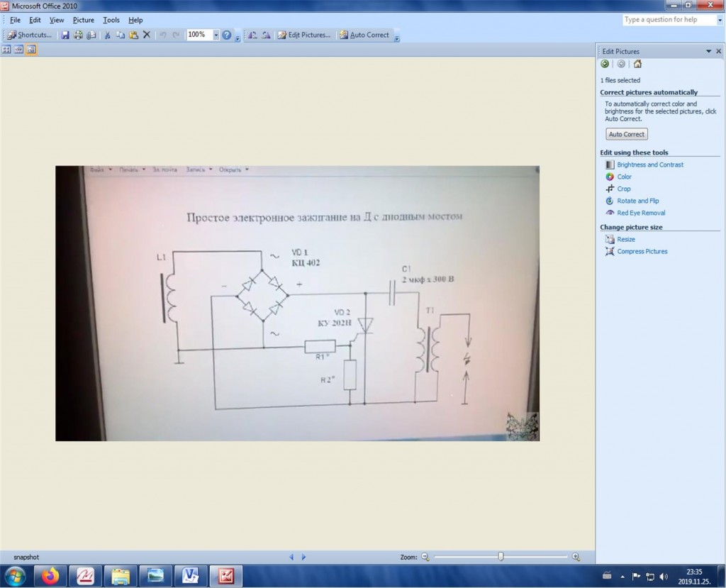Click zoom in magnifier icon
This screenshot has width=726, height=588.
(576, 558)
